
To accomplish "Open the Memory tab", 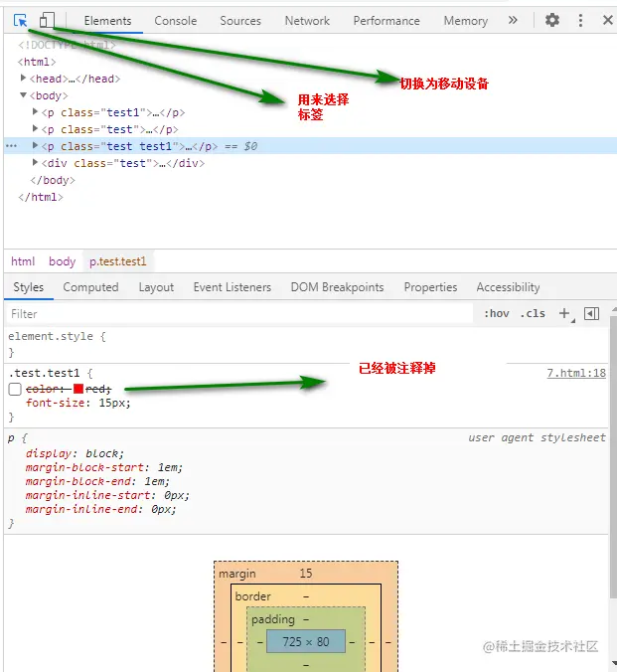I will (466, 21).
